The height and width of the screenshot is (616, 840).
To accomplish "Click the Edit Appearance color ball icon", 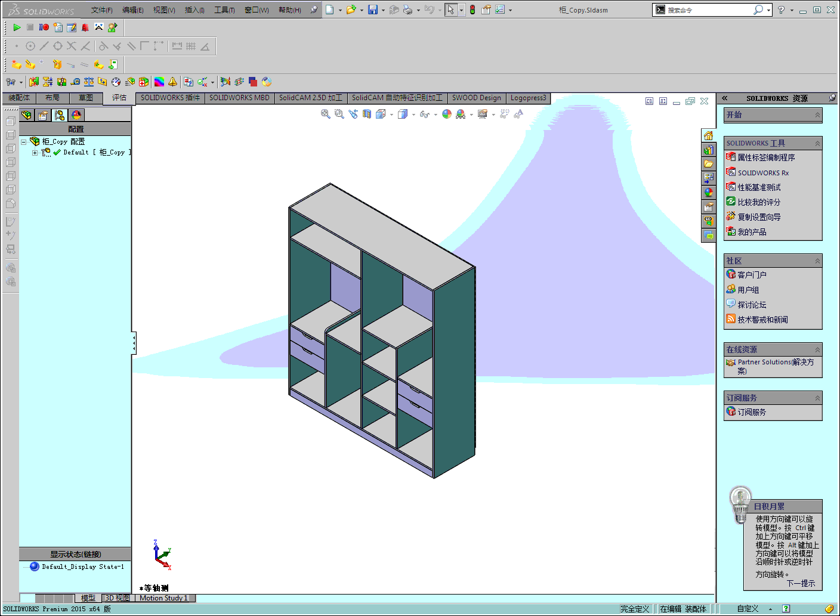I will pyautogui.click(x=447, y=114).
